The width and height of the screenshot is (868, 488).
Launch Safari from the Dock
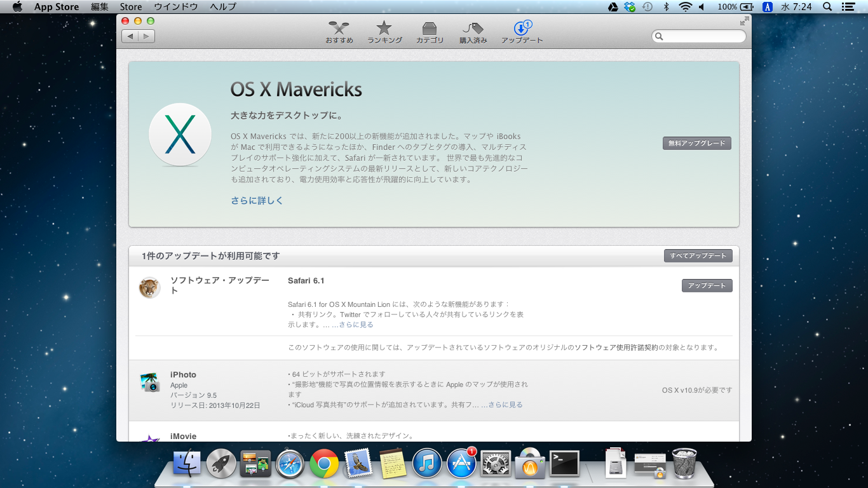click(x=290, y=464)
